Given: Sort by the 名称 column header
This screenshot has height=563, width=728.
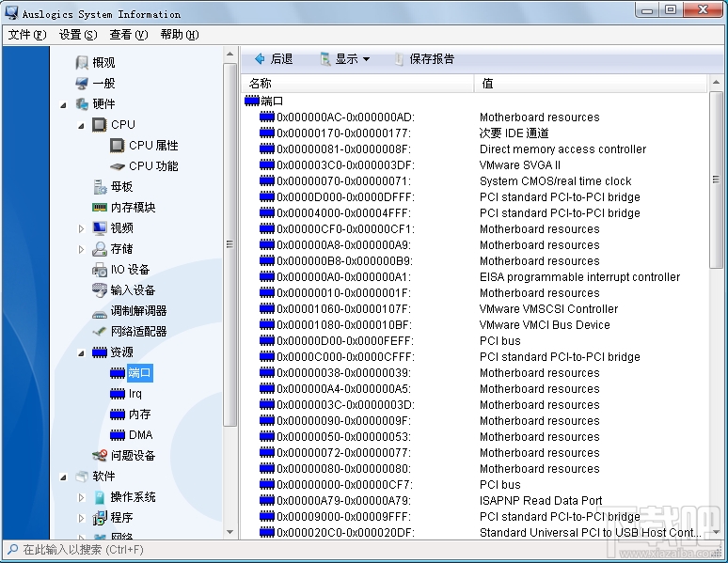Looking at the screenshot, I should point(357,84).
